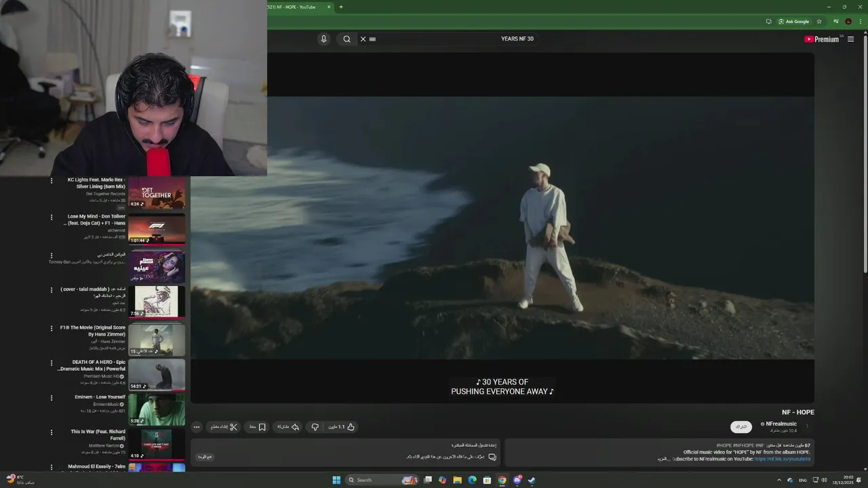The height and width of the screenshot is (488, 868).
Task: Open DEATH OF A HERO epic mix thumbnail
Action: pos(157,375)
